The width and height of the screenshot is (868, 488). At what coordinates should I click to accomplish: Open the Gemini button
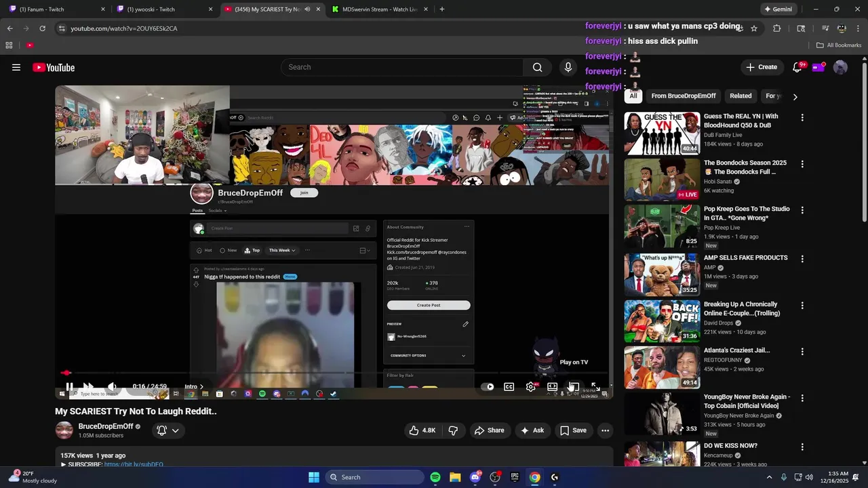(778, 9)
